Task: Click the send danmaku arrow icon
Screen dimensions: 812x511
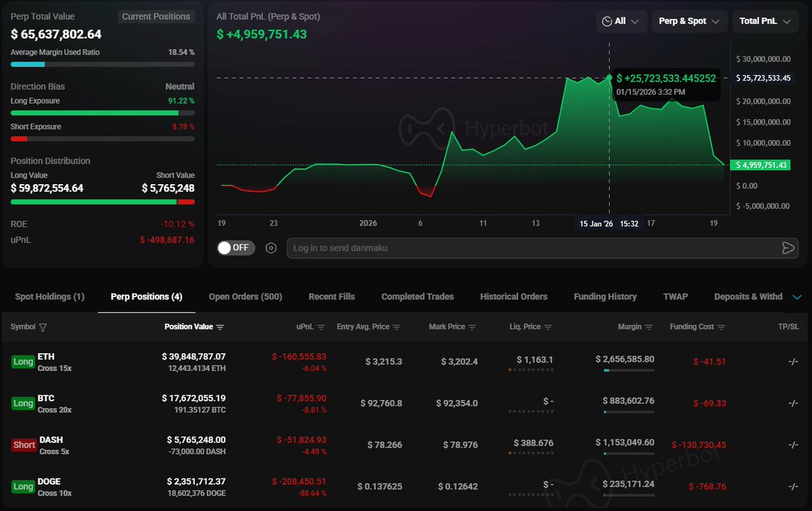Action: [x=788, y=248]
